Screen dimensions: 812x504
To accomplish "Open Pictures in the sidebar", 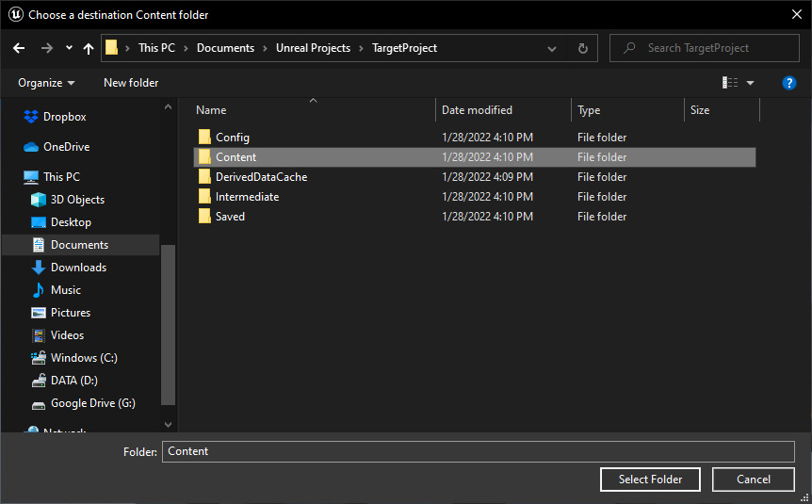I will coord(71,313).
